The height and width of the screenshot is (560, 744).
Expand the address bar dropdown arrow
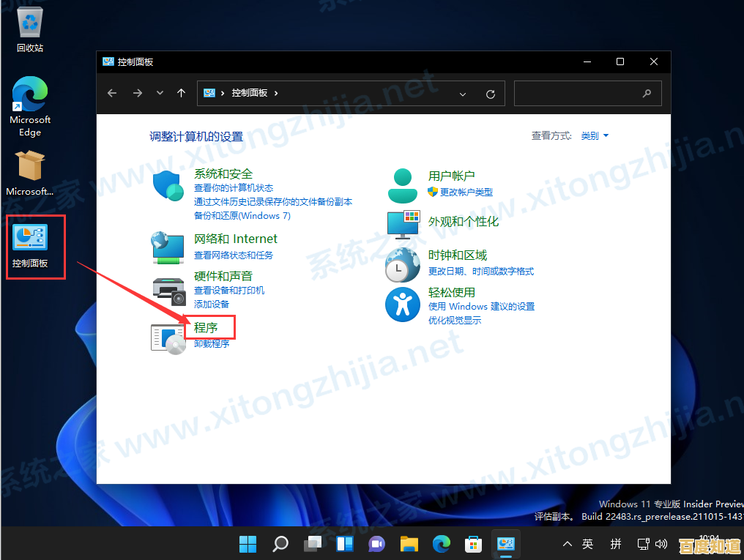coord(463,93)
